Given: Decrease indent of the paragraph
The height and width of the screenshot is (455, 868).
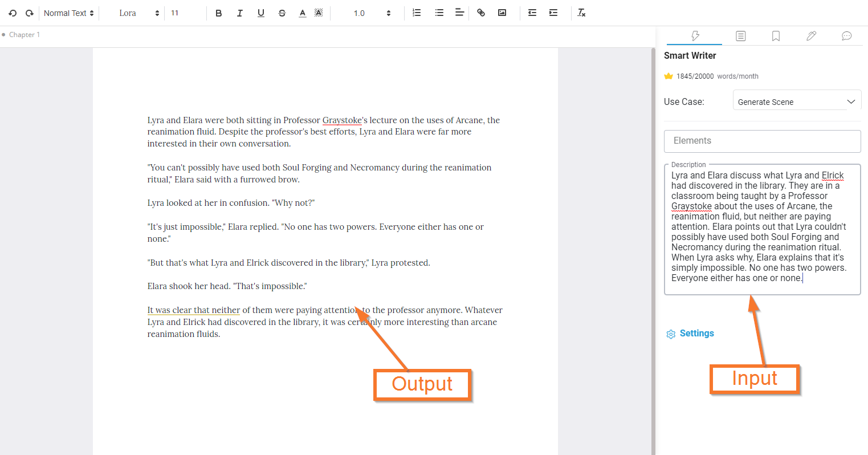Looking at the screenshot, I should pyautogui.click(x=532, y=13).
